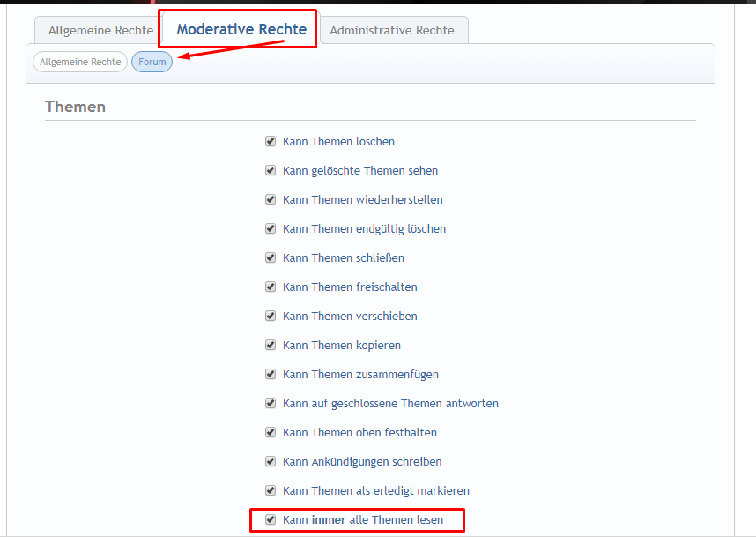Select the Allgemeine Rechte sub-tab pill
The width and height of the screenshot is (756, 537).
click(x=80, y=63)
